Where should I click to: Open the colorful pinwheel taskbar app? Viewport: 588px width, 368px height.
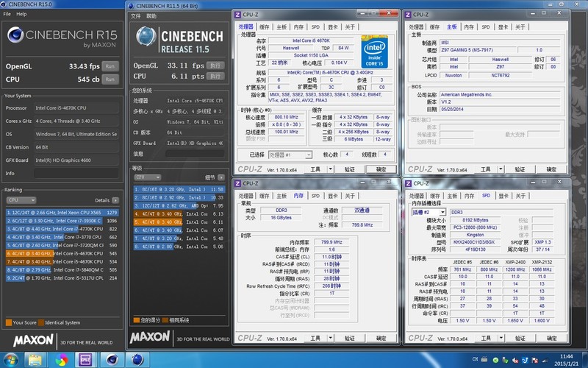(x=62, y=359)
